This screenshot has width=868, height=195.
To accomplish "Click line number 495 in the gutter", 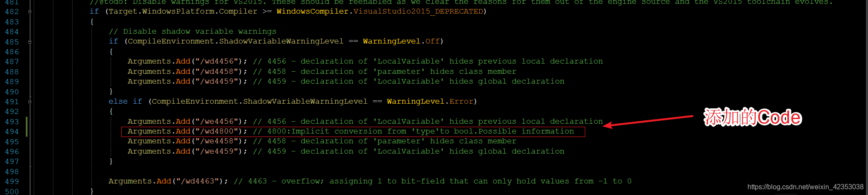I will click(12, 142).
